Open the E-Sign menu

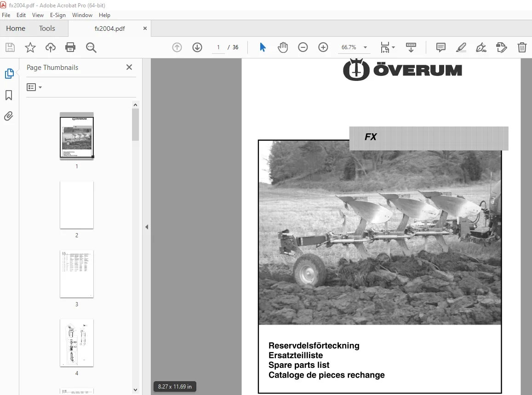(x=57, y=15)
